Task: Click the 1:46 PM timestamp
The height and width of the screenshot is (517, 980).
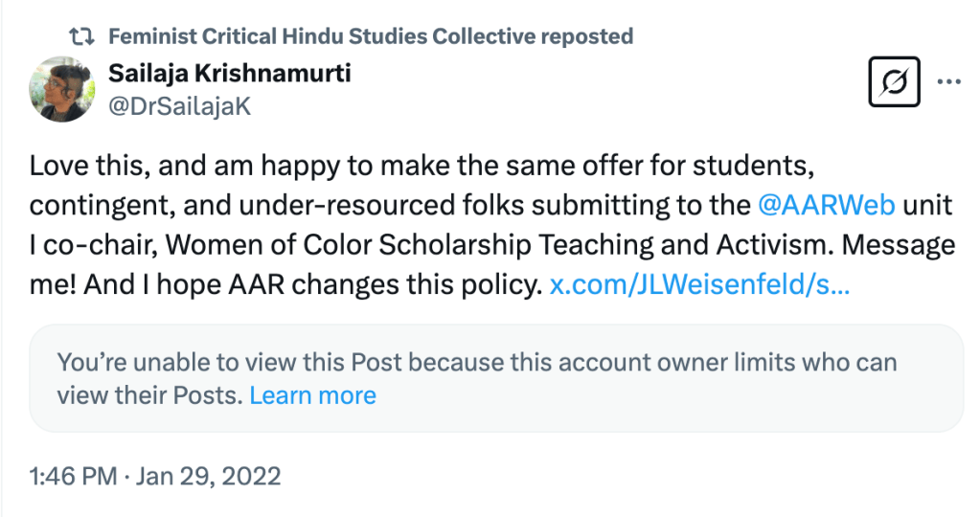Action: click(73, 476)
